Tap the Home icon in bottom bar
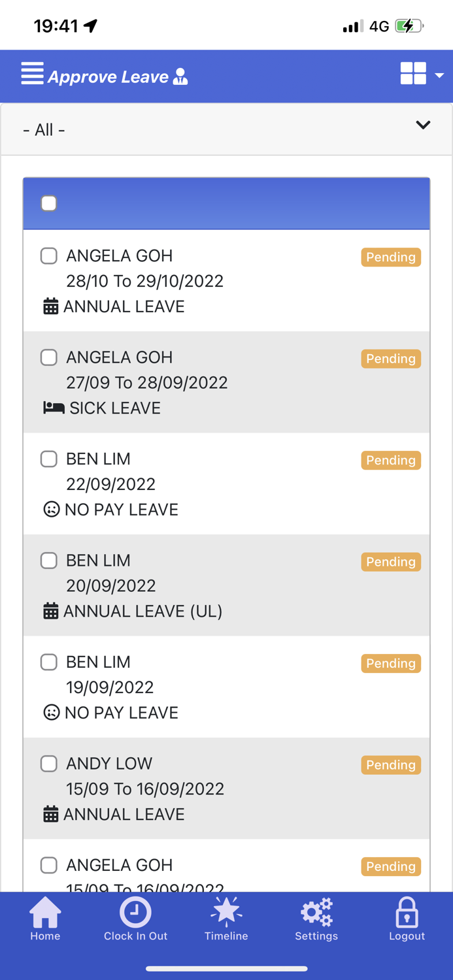 [x=45, y=913]
